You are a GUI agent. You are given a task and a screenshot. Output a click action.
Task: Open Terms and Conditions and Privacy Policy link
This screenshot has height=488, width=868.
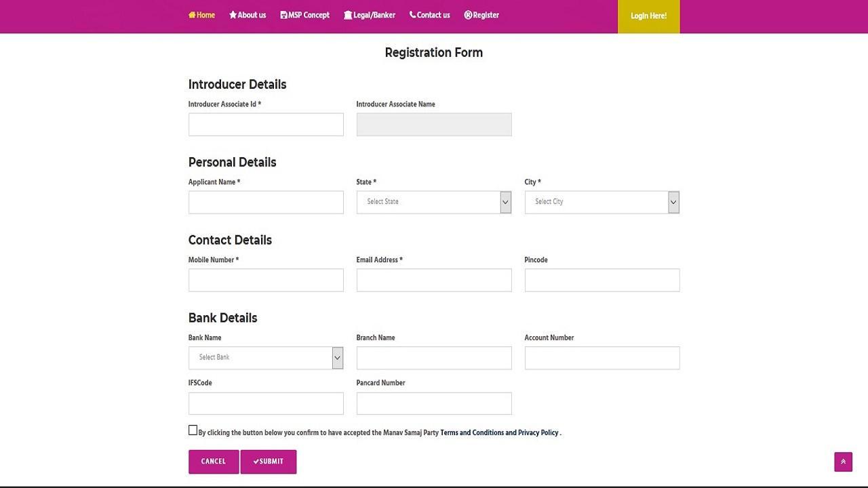coord(499,432)
